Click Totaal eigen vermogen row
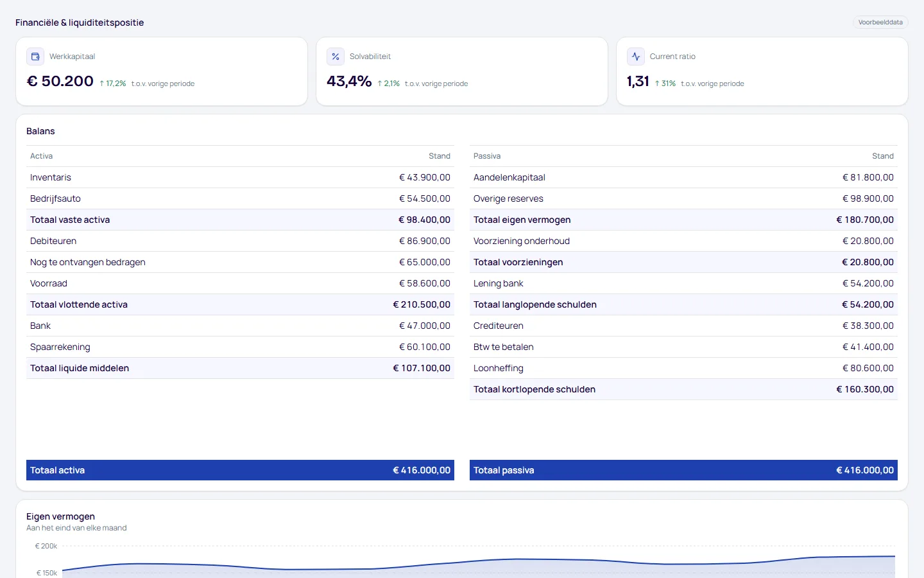This screenshot has width=924, height=578. (683, 220)
